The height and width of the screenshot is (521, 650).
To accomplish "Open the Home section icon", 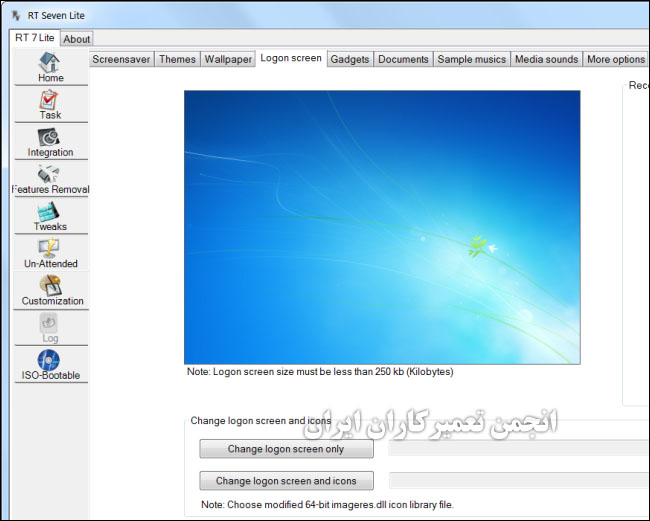I will tap(50, 62).
